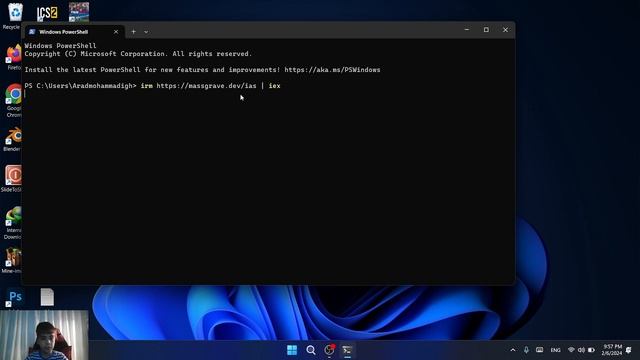Viewport: 640px width, 360px height.
Task: Open the ICS2 desktop shortcut
Action: 47,13
